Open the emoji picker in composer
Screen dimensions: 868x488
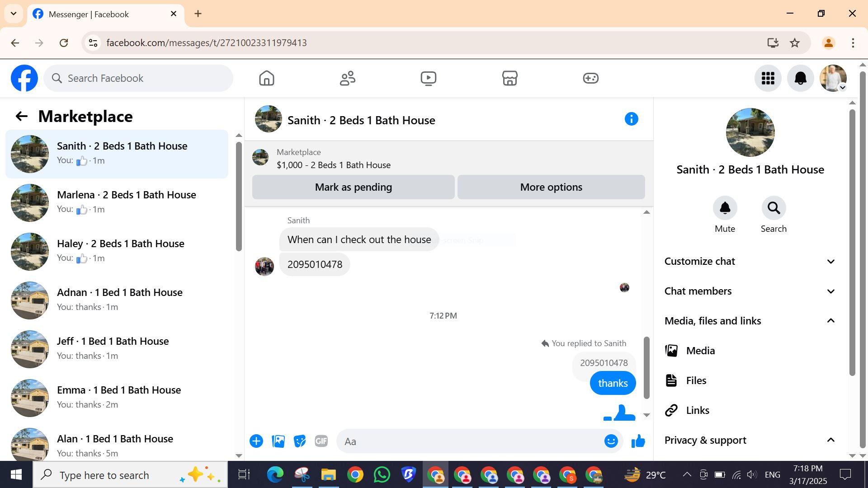611,441
